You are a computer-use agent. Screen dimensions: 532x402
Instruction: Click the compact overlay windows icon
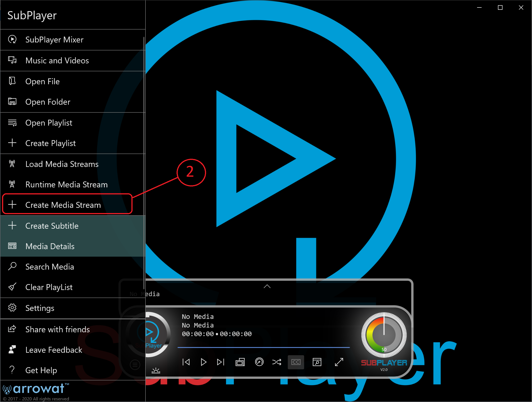(x=240, y=362)
